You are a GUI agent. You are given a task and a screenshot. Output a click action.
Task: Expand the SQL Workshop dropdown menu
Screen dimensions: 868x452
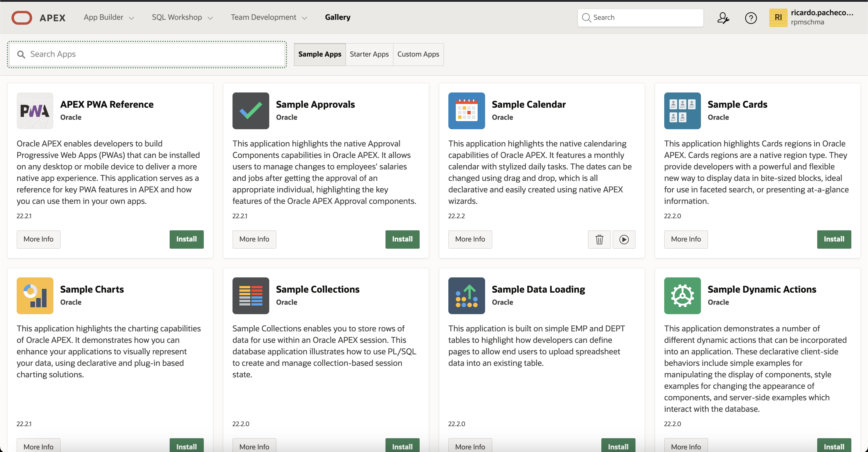click(x=182, y=17)
